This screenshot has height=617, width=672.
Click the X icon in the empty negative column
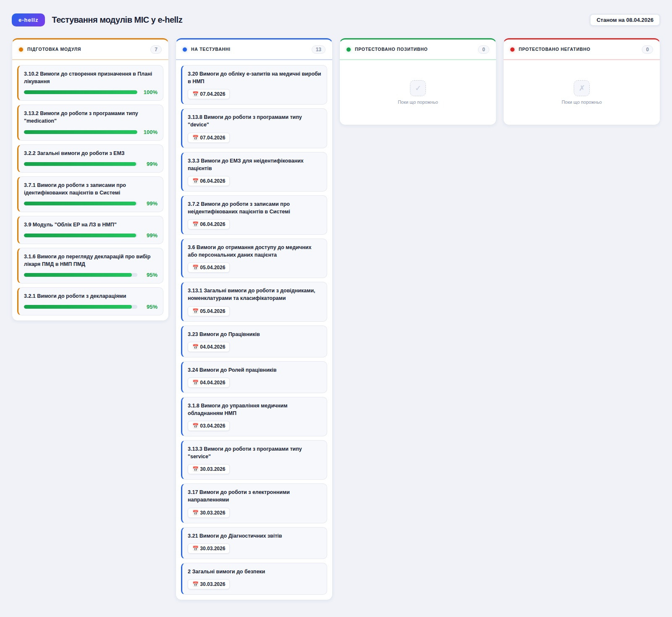click(x=581, y=88)
